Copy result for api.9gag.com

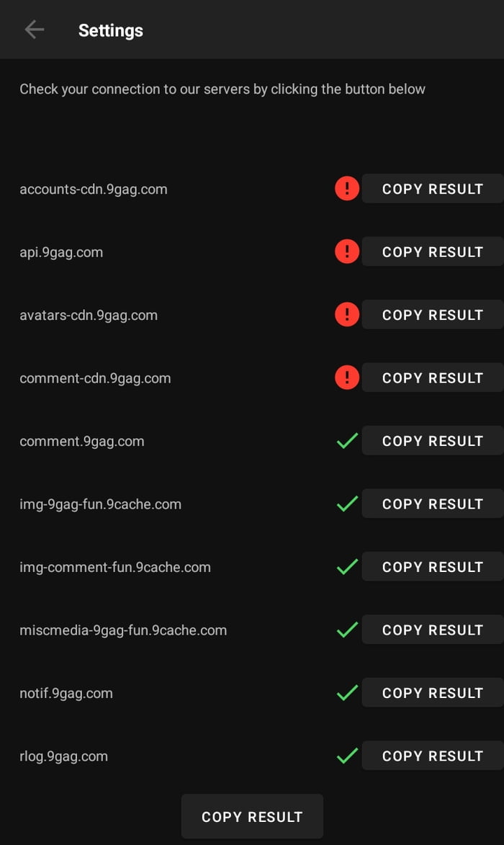click(432, 251)
